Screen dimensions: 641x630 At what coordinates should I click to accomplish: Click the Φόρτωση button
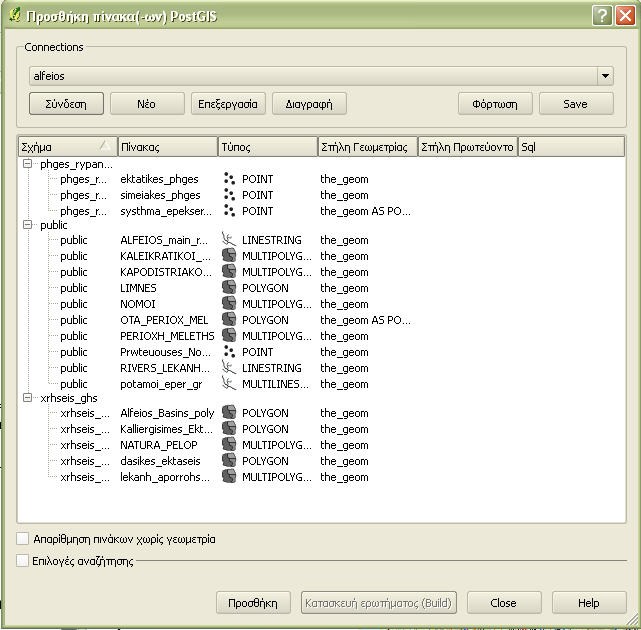point(495,104)
